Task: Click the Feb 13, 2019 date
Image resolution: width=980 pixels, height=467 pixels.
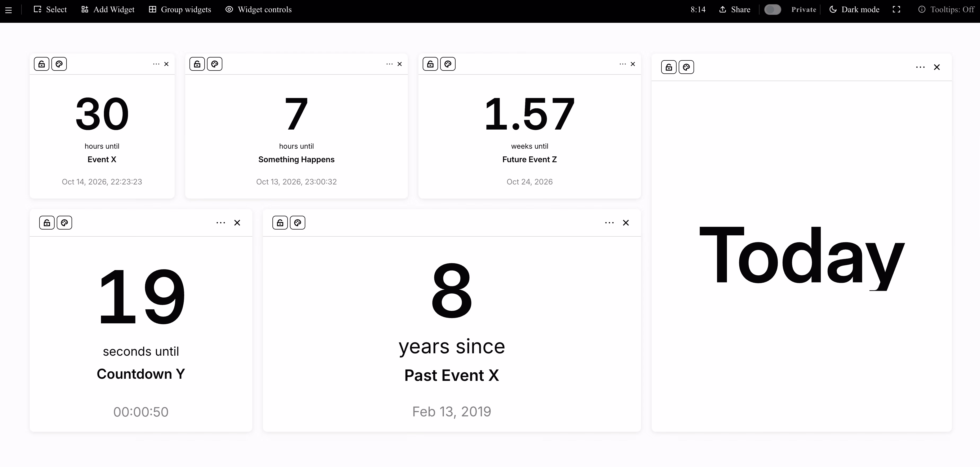Action: tap(452, 411)
